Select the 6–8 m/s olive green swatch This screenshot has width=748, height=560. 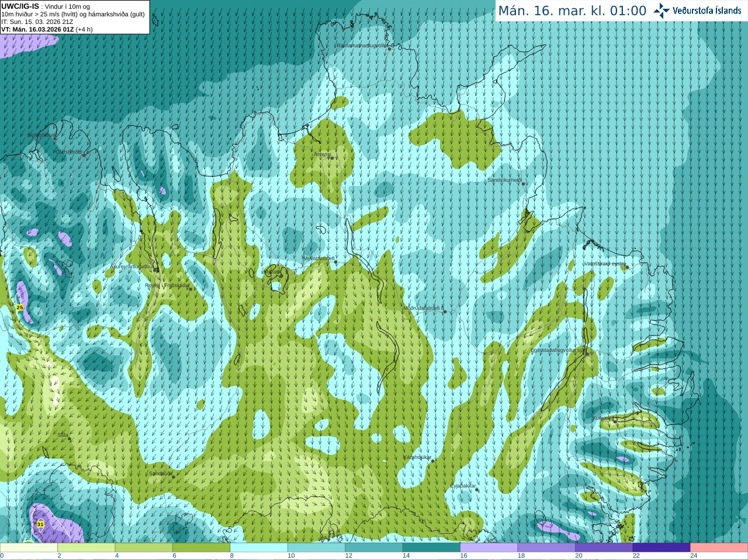(202, 548)
